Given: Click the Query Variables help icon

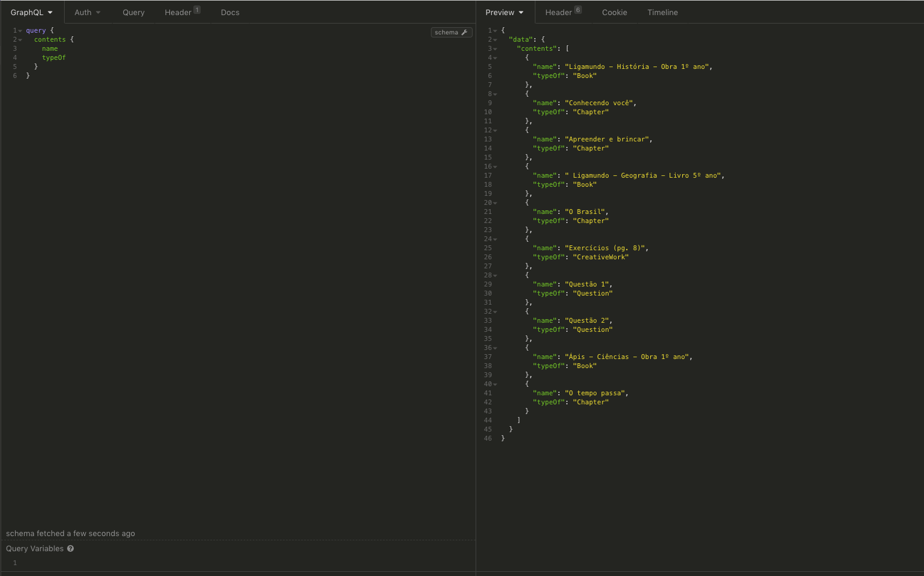Looking at the screenshot, I should pyautogui.click(x=71, y=549).
